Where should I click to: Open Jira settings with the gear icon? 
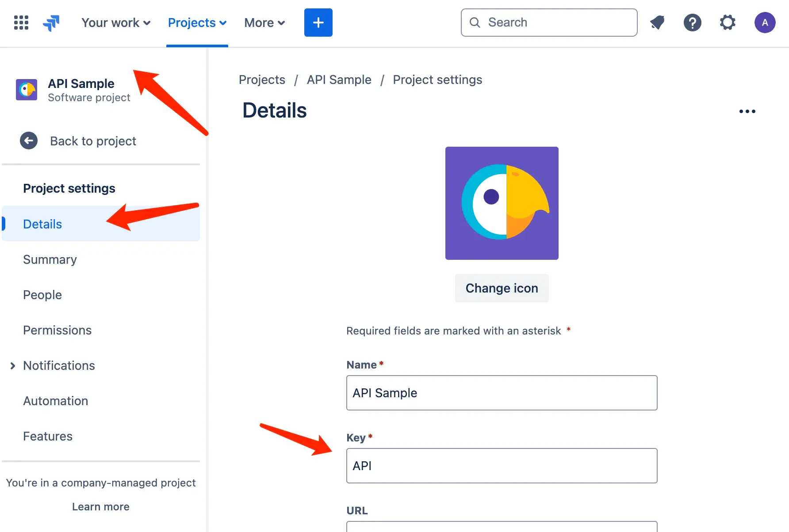click(x=728, y=23)
